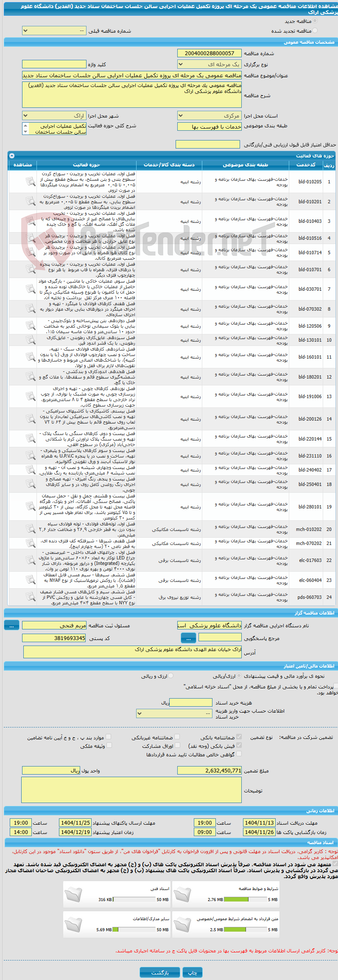
Task: Click شرایط و ضوابط مناقصه progress bar
Action: pos(245,899)
